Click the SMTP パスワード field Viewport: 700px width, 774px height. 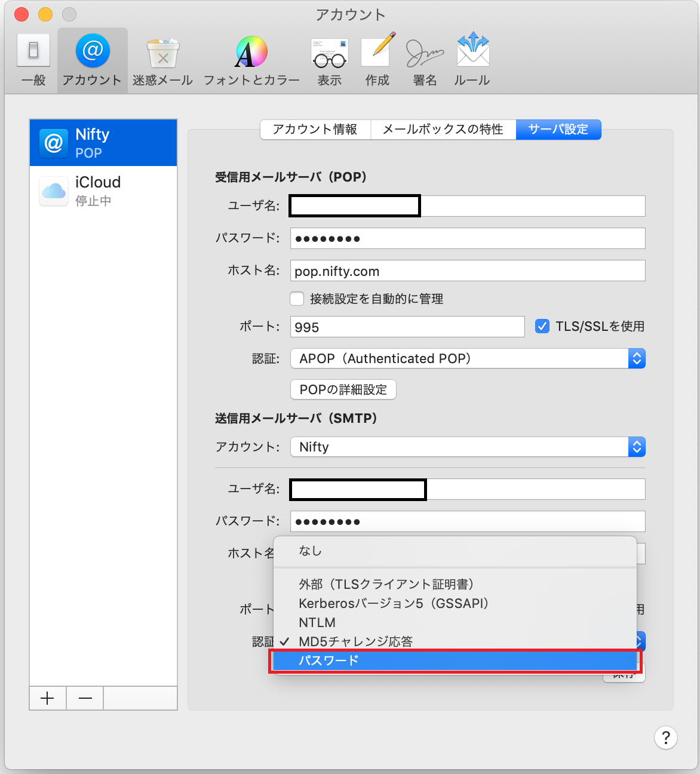tap(468, 521)
